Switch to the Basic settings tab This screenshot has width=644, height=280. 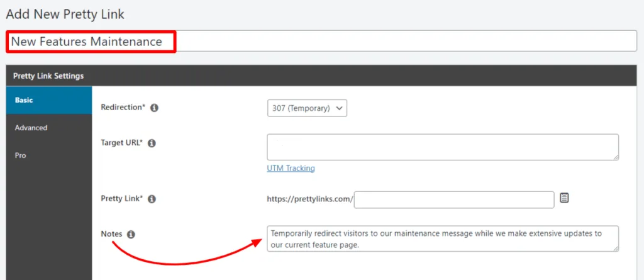click(48, 100)
